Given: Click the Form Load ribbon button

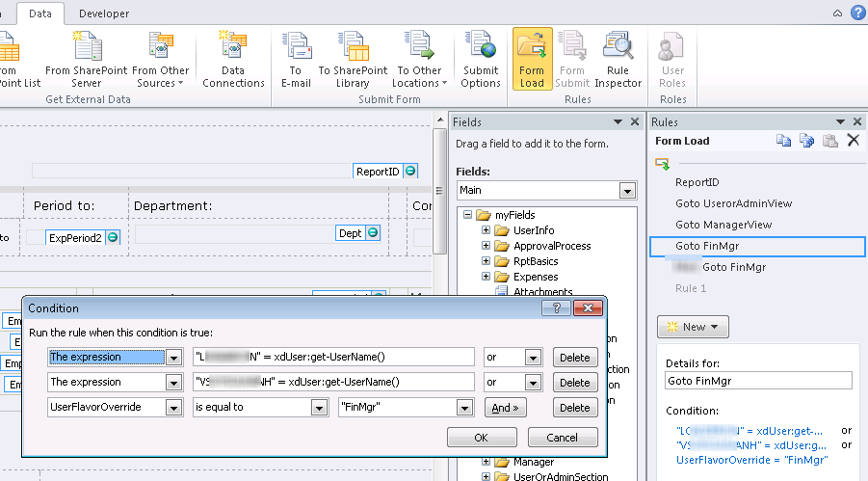Looking at the screenshot, I should 532,61.
